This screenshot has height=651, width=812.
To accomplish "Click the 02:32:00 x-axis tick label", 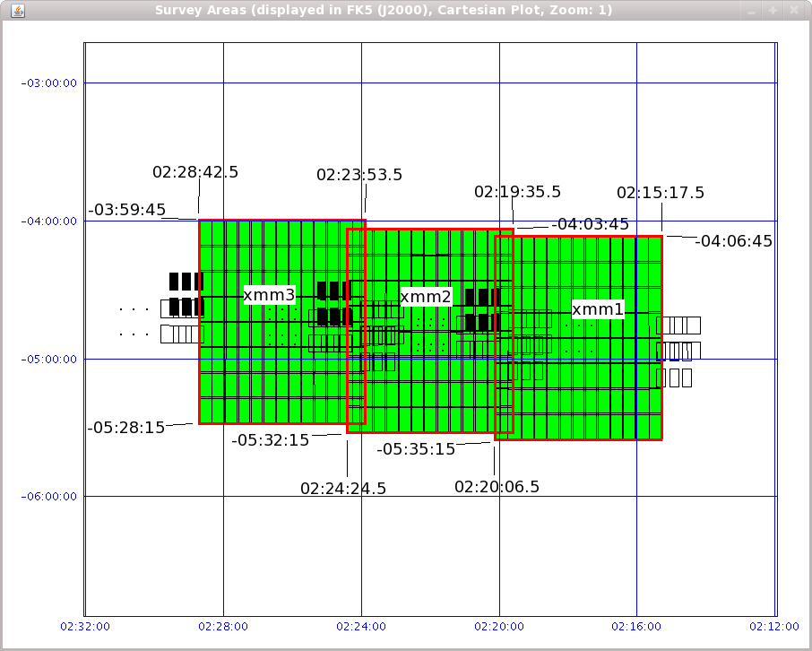I will 85,627.
